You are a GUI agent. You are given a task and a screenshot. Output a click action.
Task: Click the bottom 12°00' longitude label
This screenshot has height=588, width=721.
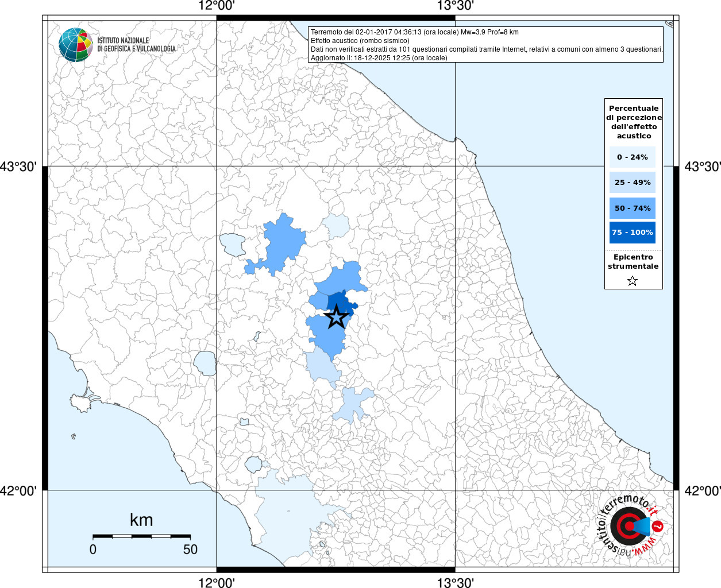pyautogui.click(x=217, y=582)
